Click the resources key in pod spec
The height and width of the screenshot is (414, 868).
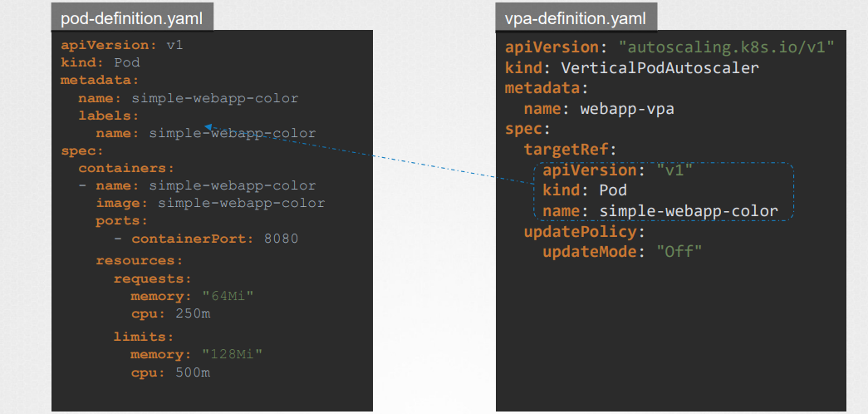point(139,260)
